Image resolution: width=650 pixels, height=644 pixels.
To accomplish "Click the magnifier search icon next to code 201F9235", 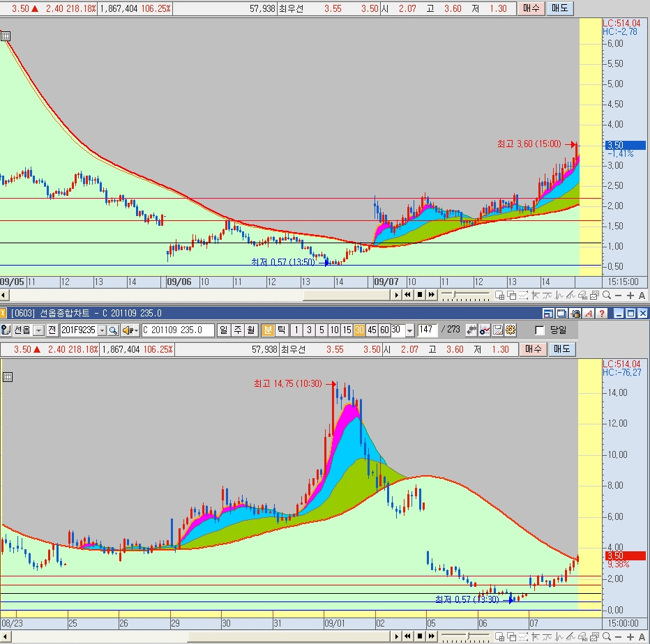I will (113, 330).
